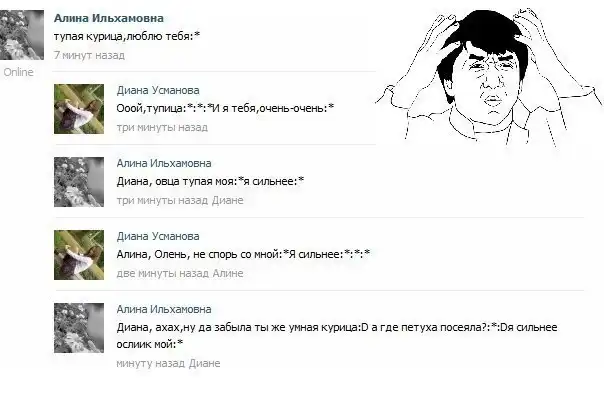Open Алина Ильхамовна's name above 'овца тупая моя'
Viewport: 604px width, 410px height.
click(164, 163)
